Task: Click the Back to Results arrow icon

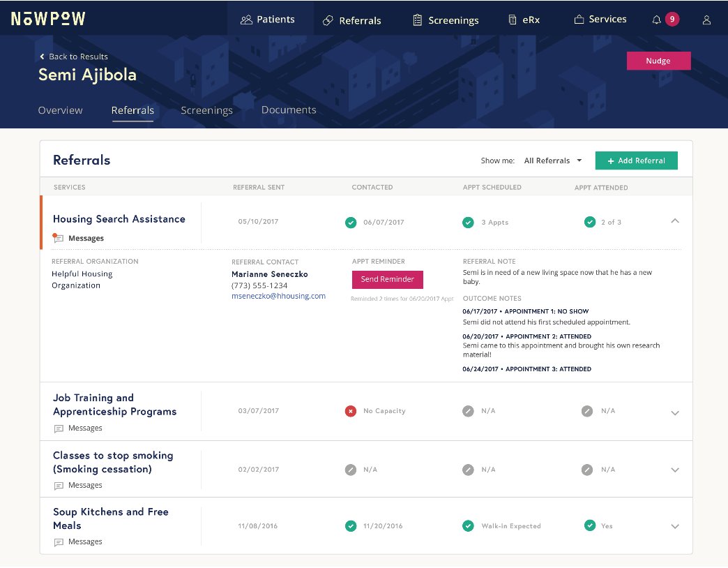Action: (43, 57)
